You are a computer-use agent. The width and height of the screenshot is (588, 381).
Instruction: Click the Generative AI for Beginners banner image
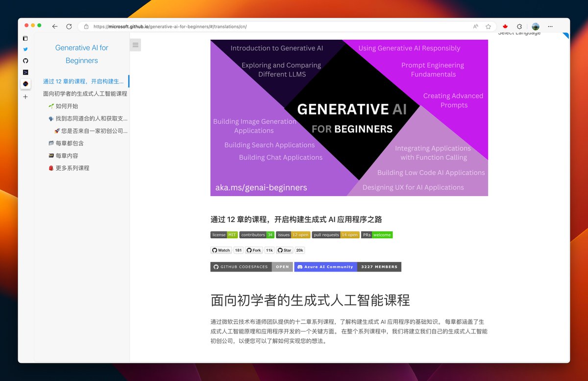pos(349,118)
